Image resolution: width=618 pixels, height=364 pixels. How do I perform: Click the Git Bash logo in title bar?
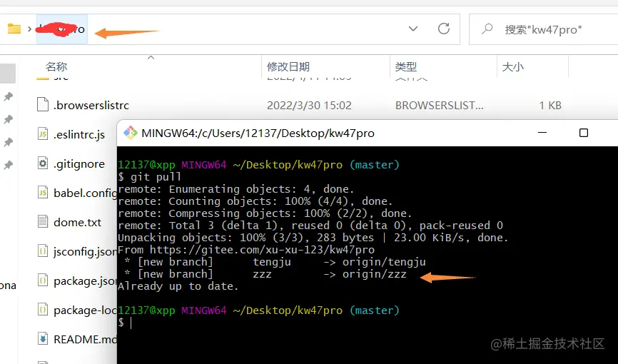point(131,133)
